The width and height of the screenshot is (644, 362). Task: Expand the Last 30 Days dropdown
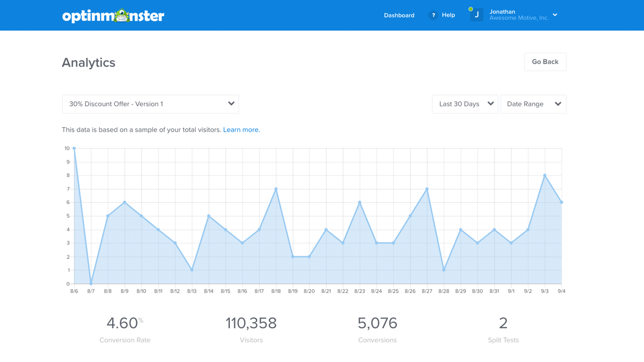[464, 104]
